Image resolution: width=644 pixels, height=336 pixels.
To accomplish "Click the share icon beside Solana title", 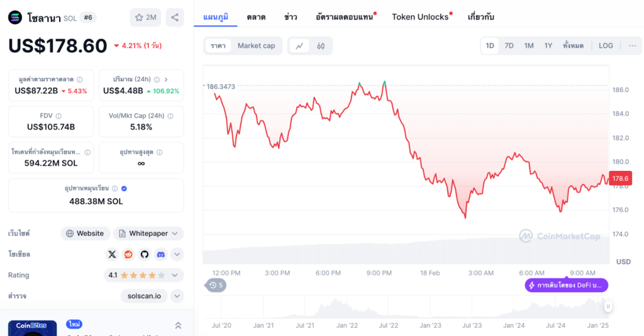I will coord(175,17).
